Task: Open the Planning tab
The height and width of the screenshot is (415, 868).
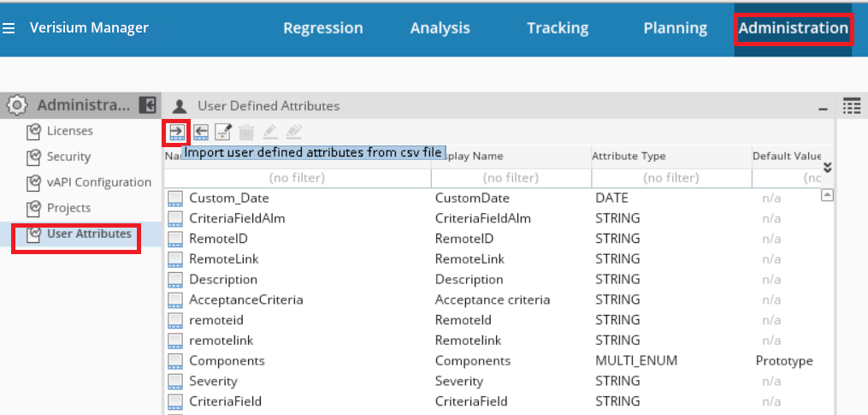Action: (x=675, y=28)
